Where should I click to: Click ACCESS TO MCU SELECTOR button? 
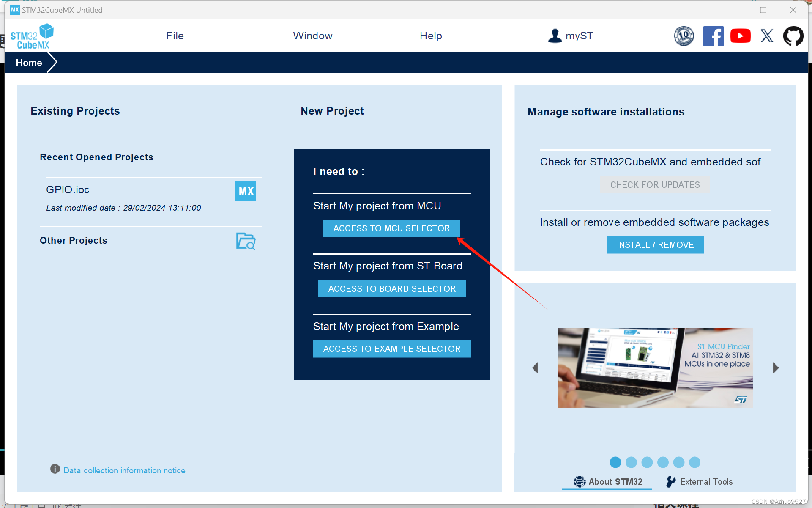click(x=391, y=228)
